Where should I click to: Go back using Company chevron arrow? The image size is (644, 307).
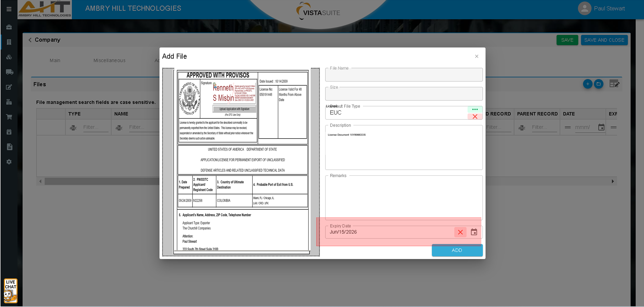[30, 40]
